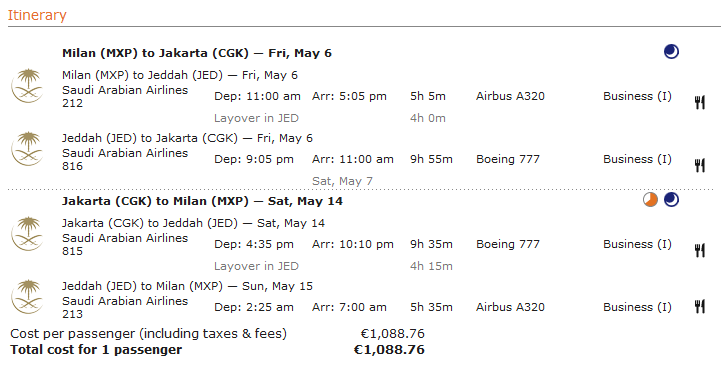This screenshot has width=721, height=367.
Task: Click Saudi Arabian Airlines logo for flight 212
Action: click(27, 86)
